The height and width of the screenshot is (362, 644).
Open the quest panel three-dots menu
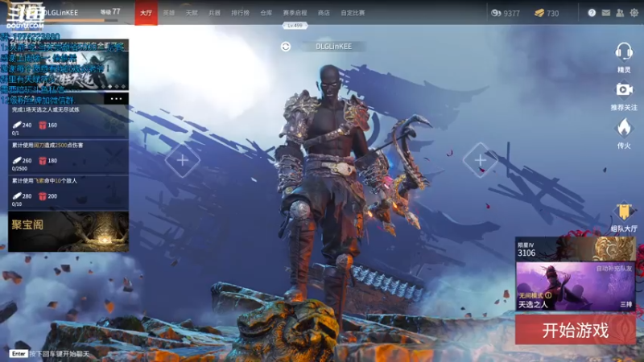(116, 98)
